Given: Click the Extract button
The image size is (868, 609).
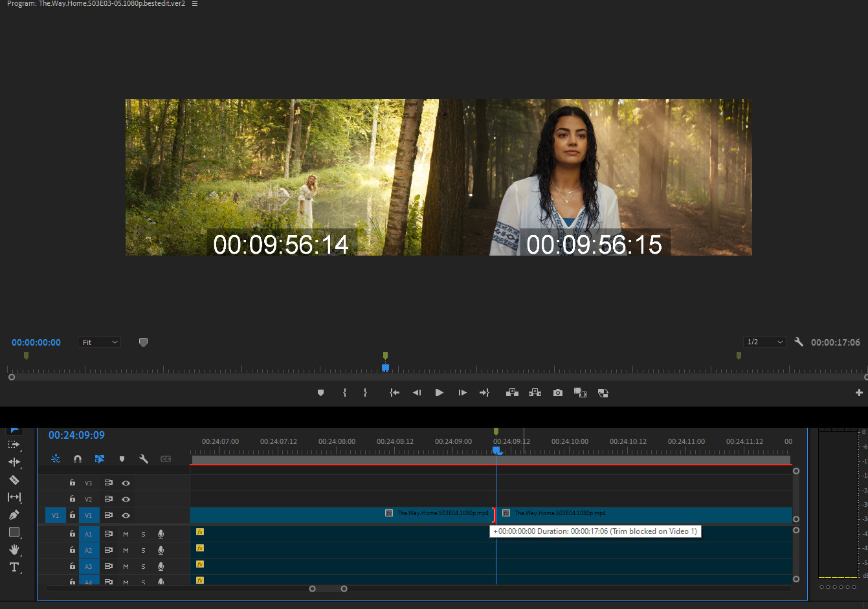Looking at the screenshot, I should (535, 393).
